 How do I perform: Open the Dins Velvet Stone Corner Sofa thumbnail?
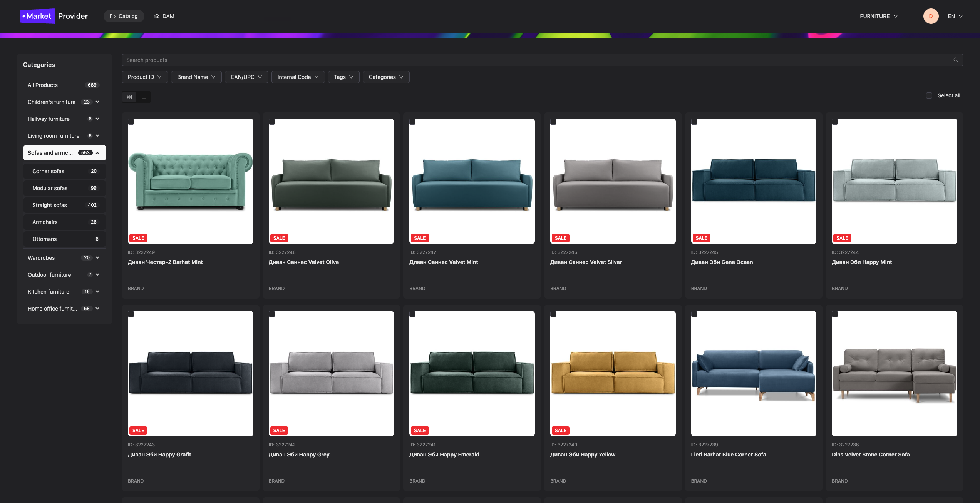point(894,373)
